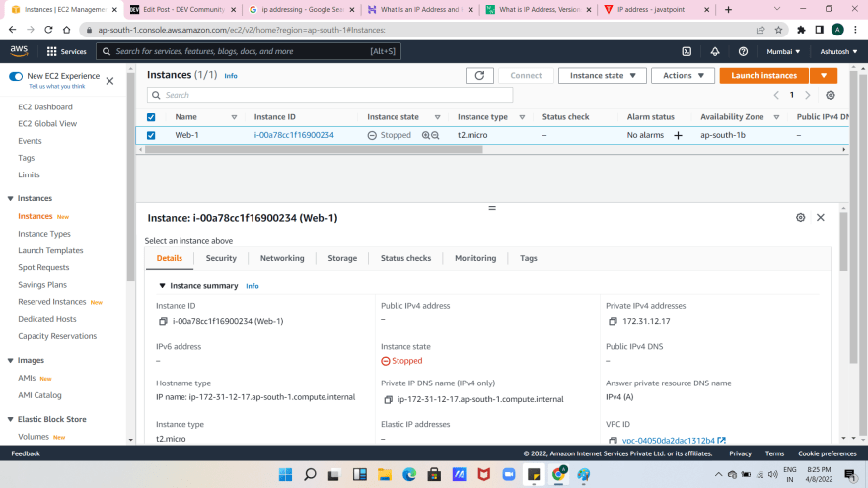Copy private IPv4 address 172.31.12.17
This screenshot has width=868, height=488.
(613, 321)
